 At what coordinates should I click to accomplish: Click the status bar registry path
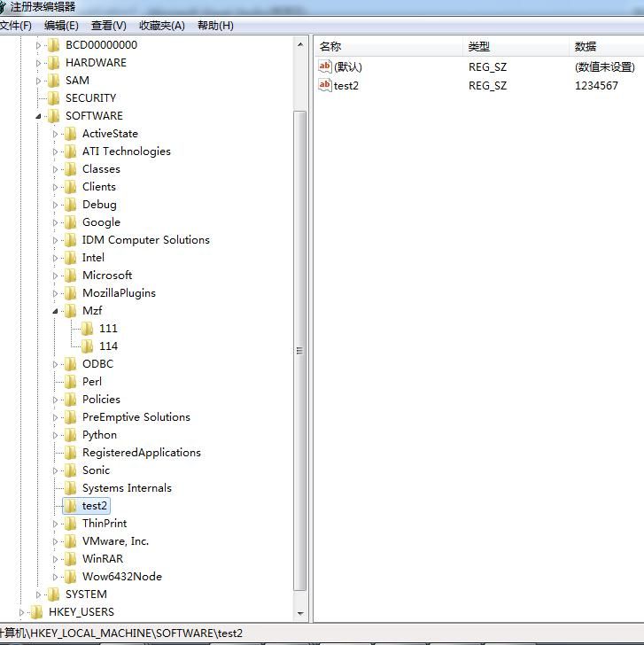[121, 633]
